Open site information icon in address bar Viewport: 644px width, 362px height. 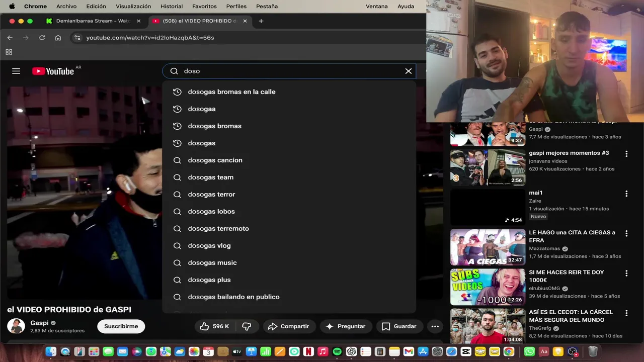click(77, 38)
